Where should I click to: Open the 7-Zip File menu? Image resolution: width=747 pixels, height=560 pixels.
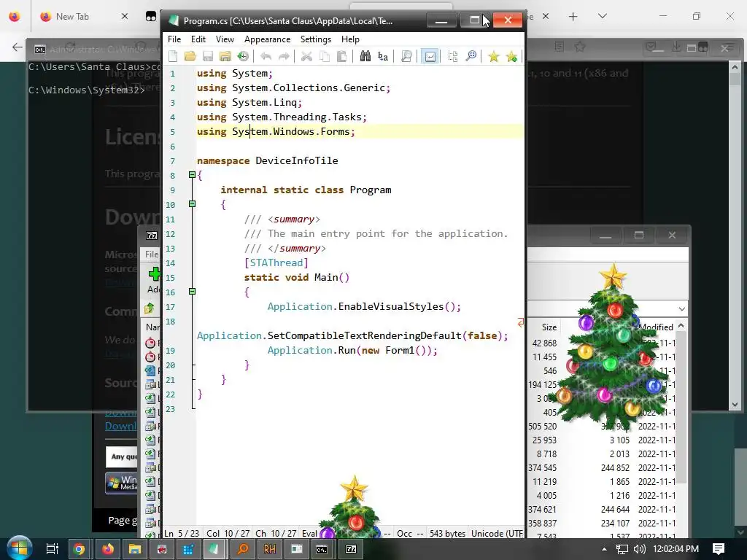tap(152, 254)
